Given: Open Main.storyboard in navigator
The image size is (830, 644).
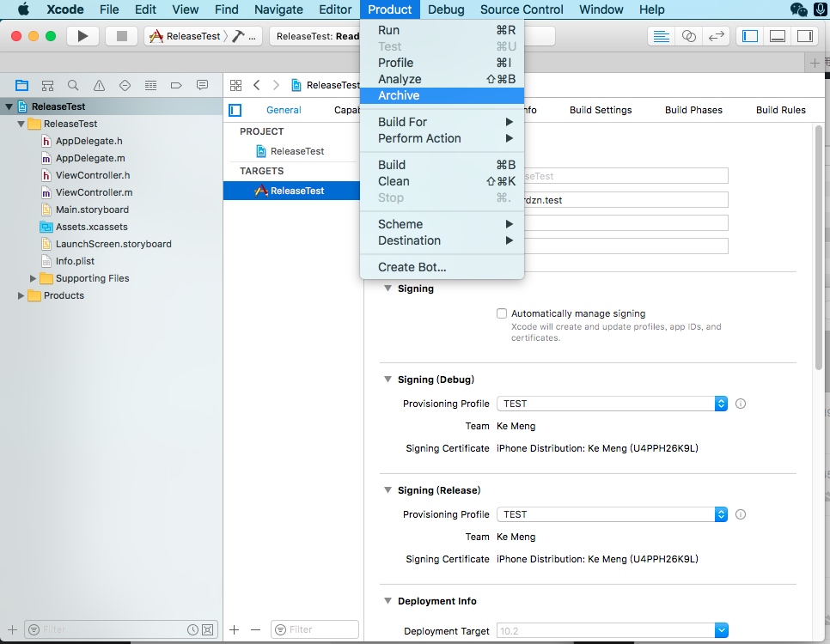Looking at the screenshot, I should [92, 210].
